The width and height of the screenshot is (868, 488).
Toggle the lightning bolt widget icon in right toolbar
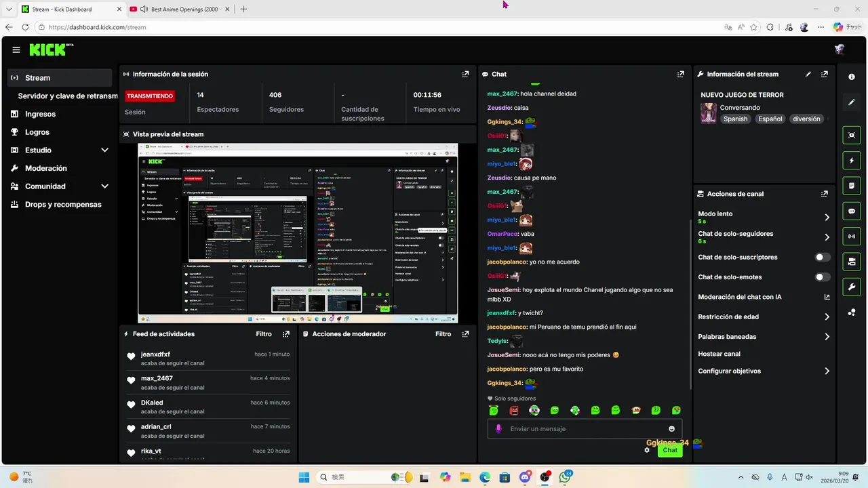(x=852, y=161)
